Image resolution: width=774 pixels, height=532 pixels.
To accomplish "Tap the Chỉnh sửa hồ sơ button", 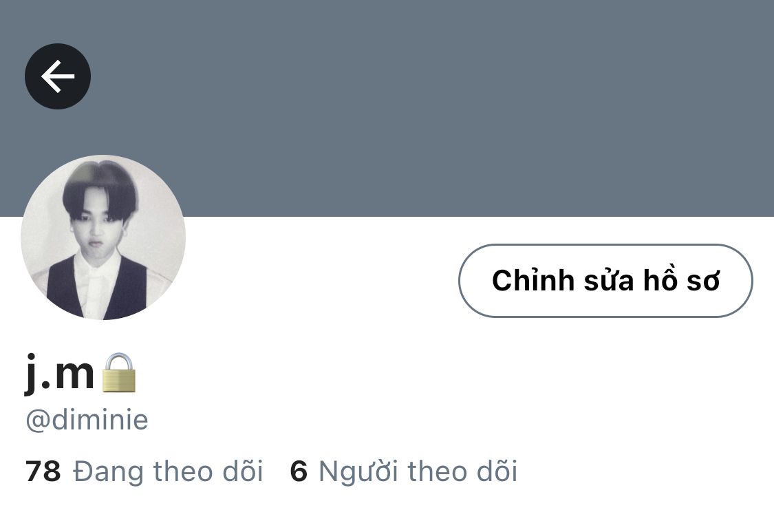I will pyautogui.click(x=605, y=281).
